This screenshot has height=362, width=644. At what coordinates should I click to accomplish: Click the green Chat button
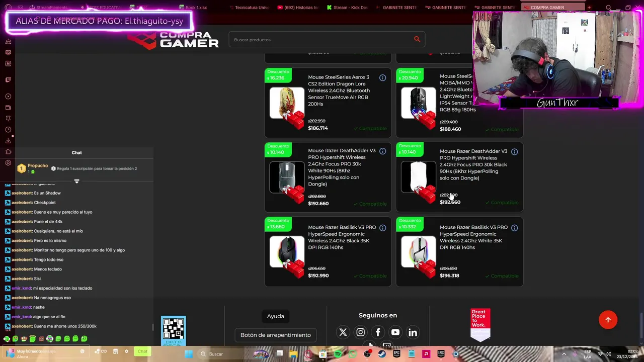[x=142, y=351]
